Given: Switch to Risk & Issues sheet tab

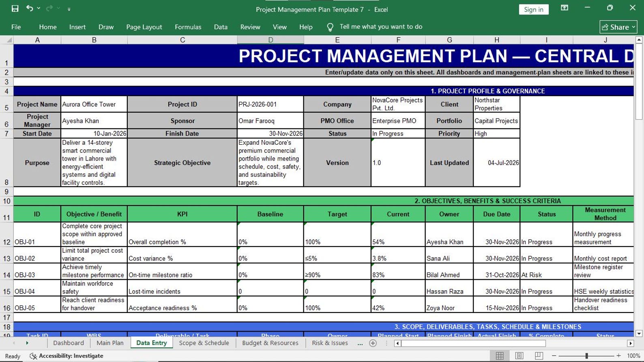Looking at the screenshot, I should pos(330,343).
